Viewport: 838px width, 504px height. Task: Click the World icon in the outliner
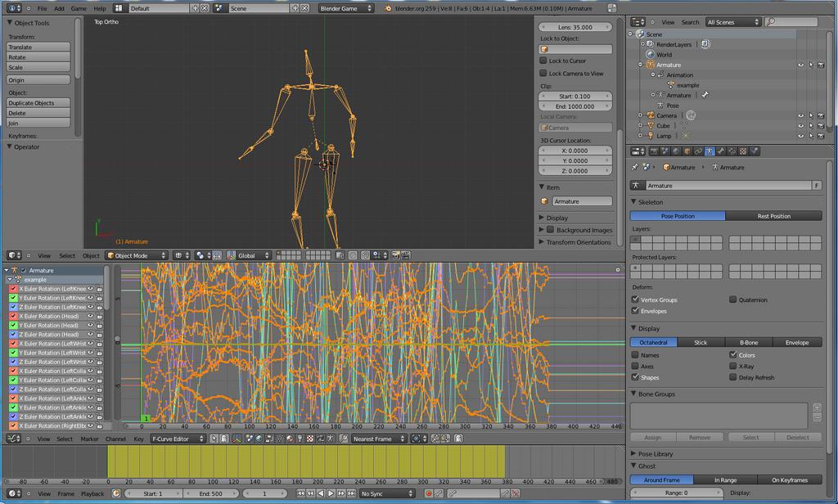pyautogui.click(x=651, y=55)
